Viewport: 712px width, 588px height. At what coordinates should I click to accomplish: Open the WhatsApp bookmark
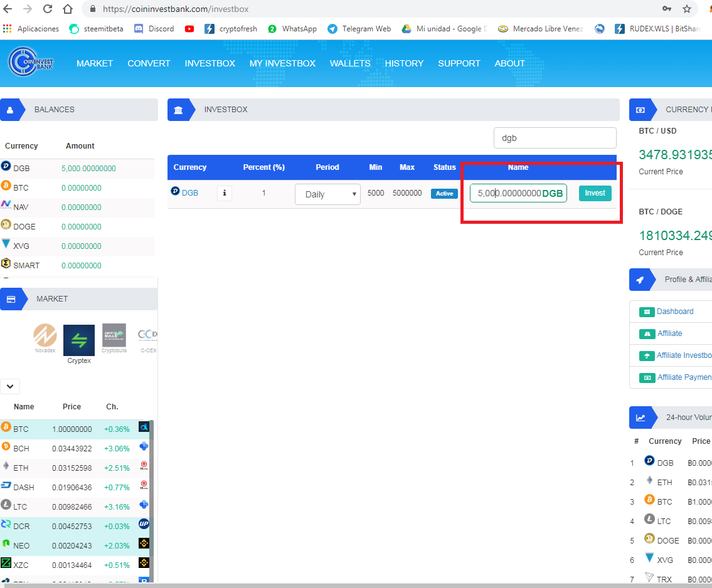coord(292,29)
